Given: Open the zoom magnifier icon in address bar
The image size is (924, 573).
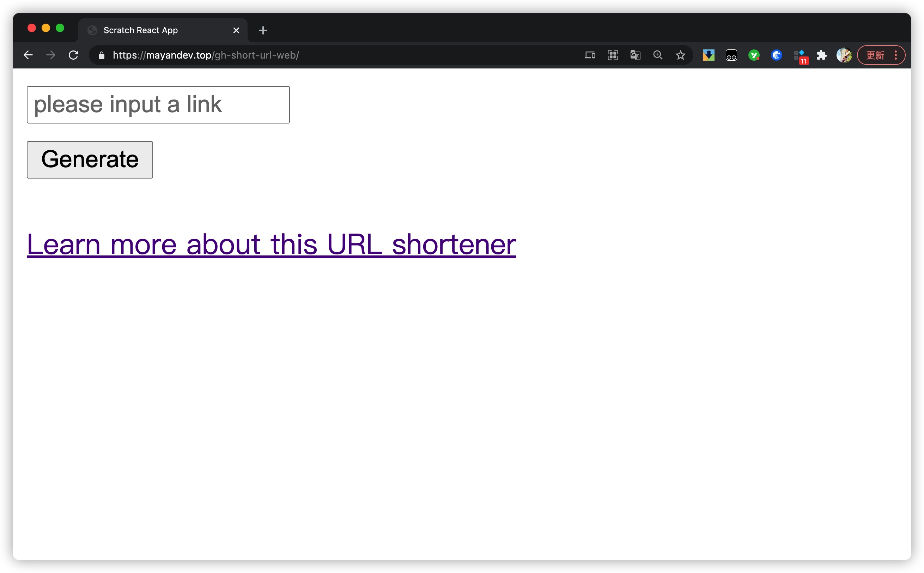Looking at the screenshot, I should click(x=658, y=55).
